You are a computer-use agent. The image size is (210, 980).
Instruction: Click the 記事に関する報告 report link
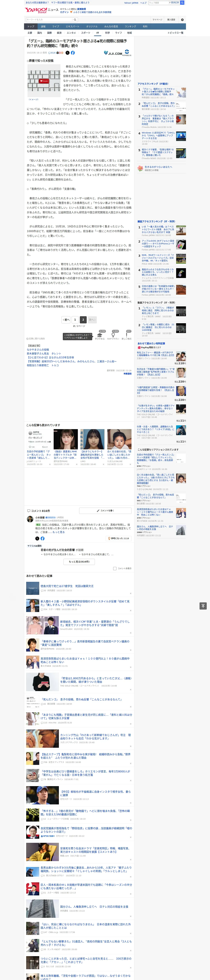[35, 338]
